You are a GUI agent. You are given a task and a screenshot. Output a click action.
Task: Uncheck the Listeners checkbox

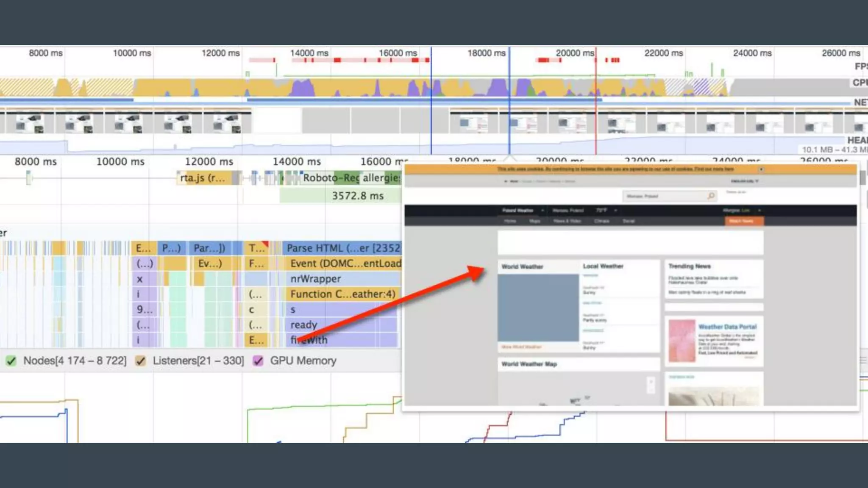tap(140, 361)
